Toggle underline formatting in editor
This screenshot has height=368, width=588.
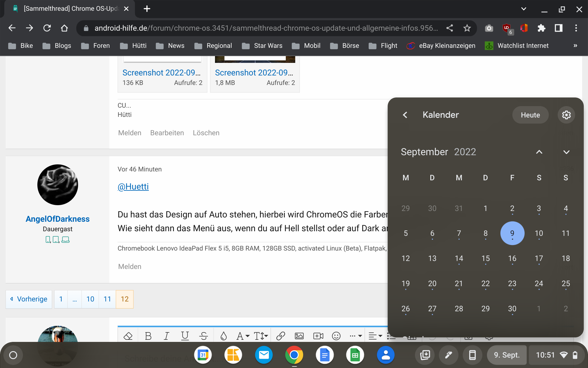click(x=185, y=336)
